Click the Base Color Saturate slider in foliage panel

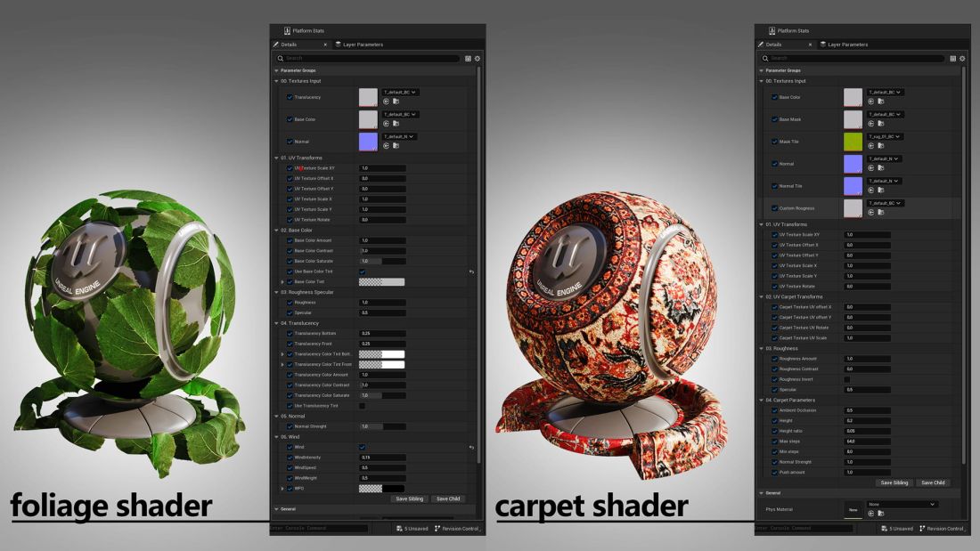click(x=382, y=261)
